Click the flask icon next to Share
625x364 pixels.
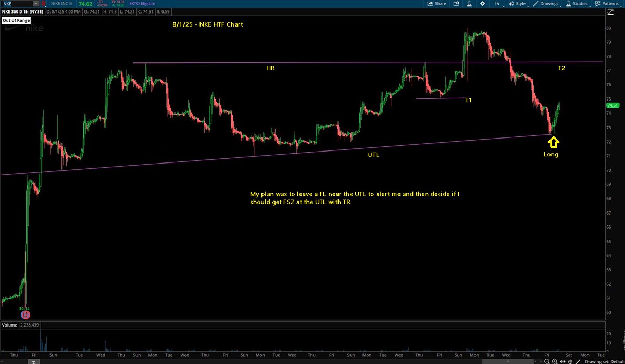coord(469,4)
